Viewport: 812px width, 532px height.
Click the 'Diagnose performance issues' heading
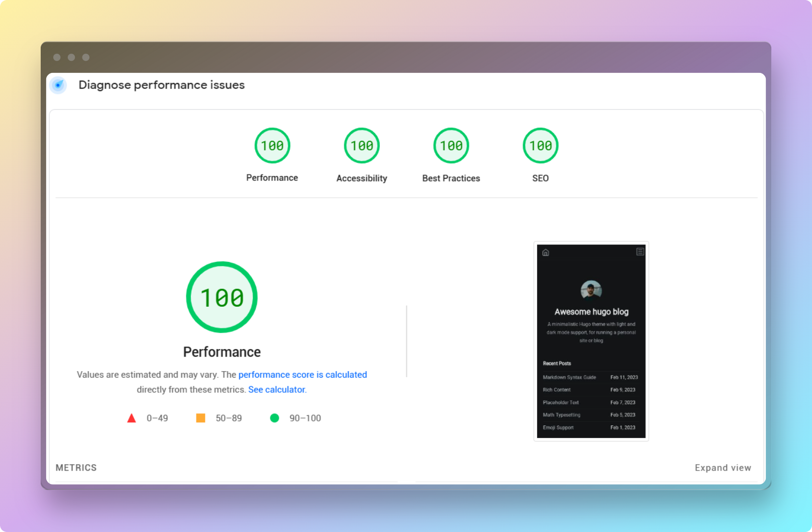[x=161, y=85]
